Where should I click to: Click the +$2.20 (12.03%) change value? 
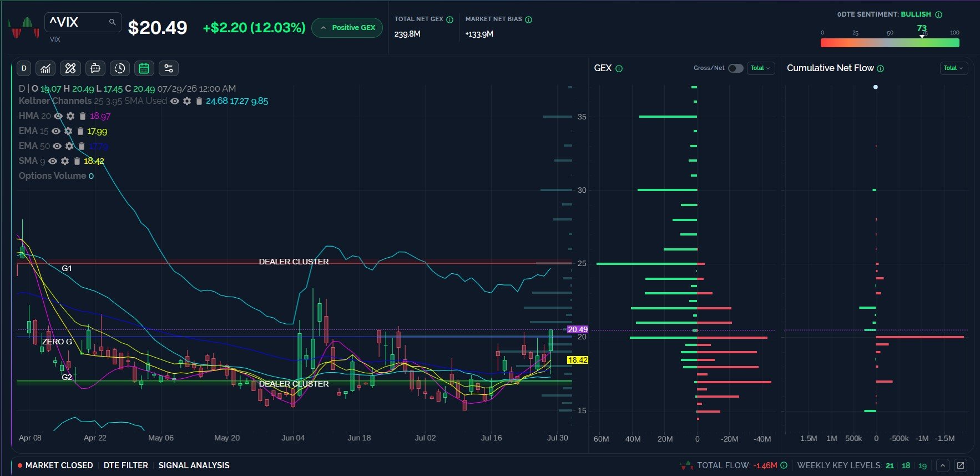254,28
